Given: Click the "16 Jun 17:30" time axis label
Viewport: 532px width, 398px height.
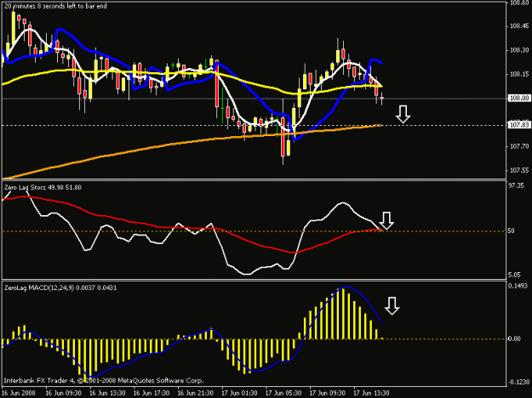Looking at the screenshot, I should tap(152, 393).
